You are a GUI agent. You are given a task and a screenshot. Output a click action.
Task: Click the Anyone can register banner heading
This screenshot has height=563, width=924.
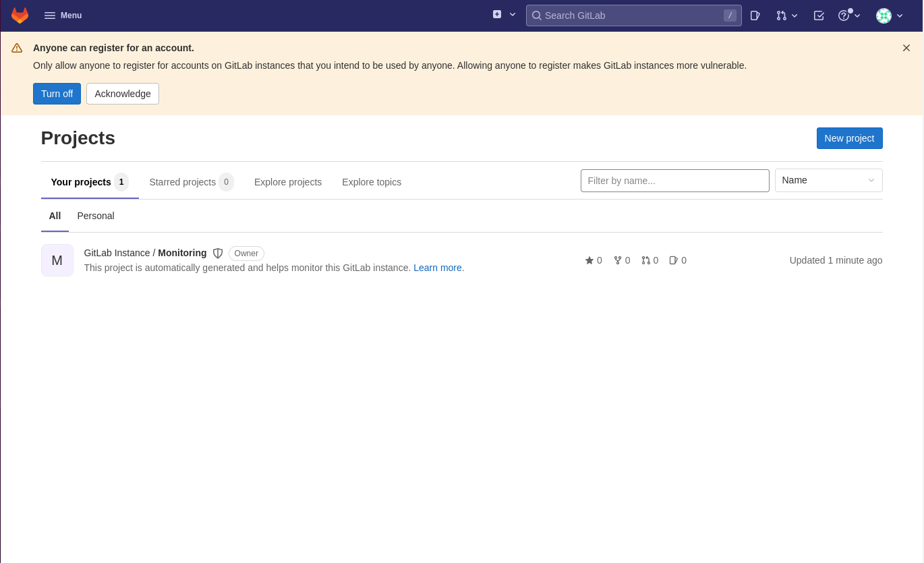tap(113, 48)
